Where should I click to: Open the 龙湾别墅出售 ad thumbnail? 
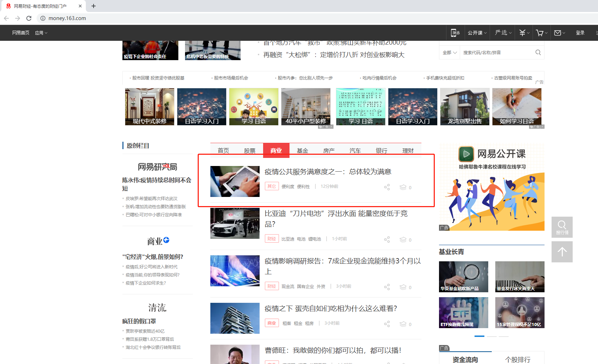(465, 107)
